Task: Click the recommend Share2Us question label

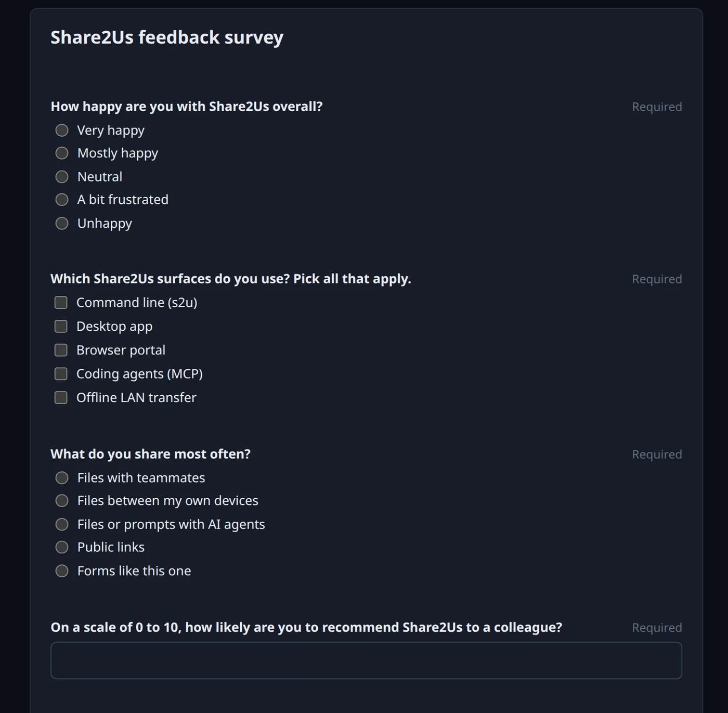Action: click(x=306, y=627)
